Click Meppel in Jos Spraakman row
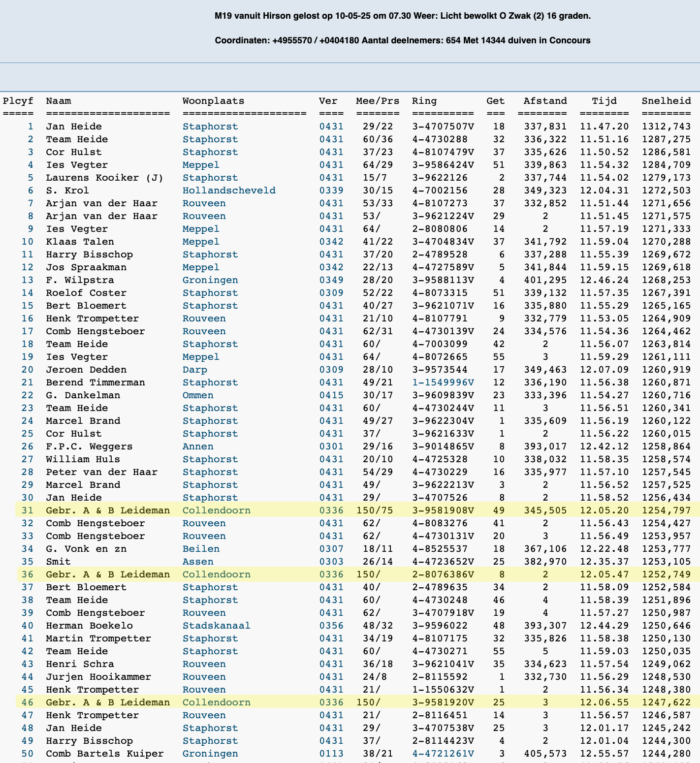 (201, 267)
